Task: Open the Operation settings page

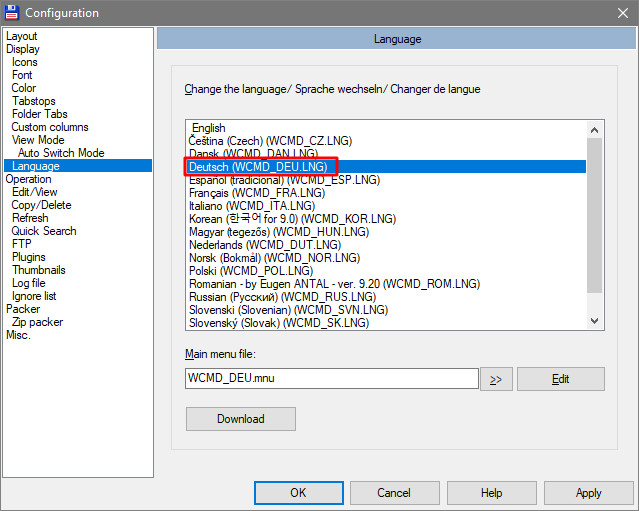Action: (29, 179)
